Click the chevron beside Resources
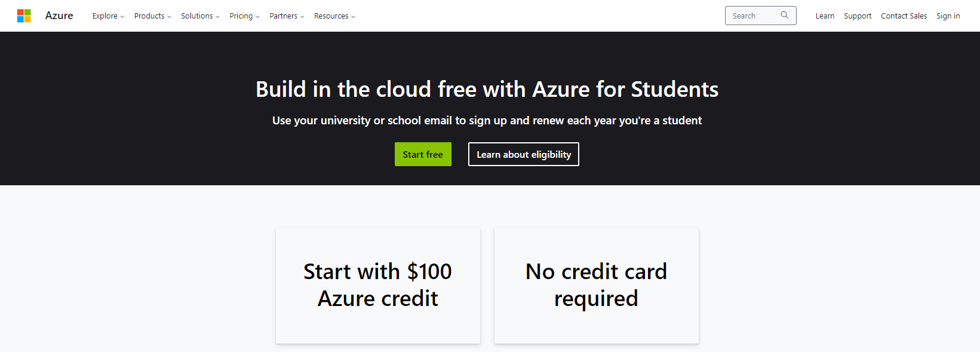This screenshot has width=980, height=352. click(353, 17)
